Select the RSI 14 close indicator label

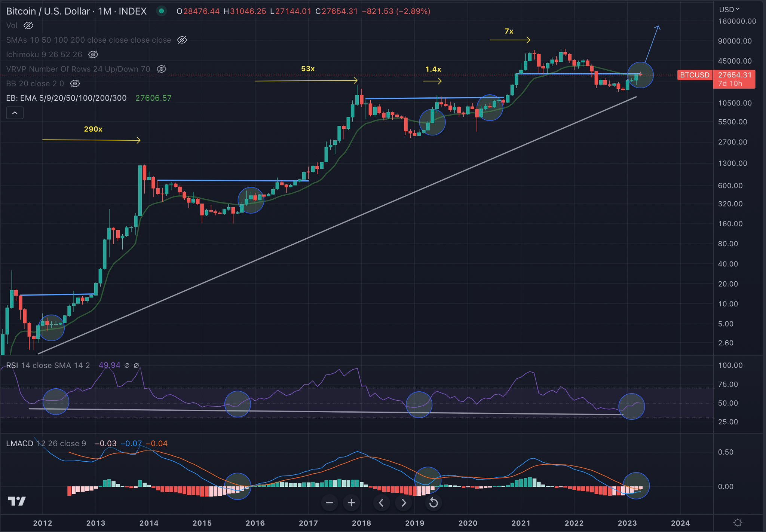point(48,365)
